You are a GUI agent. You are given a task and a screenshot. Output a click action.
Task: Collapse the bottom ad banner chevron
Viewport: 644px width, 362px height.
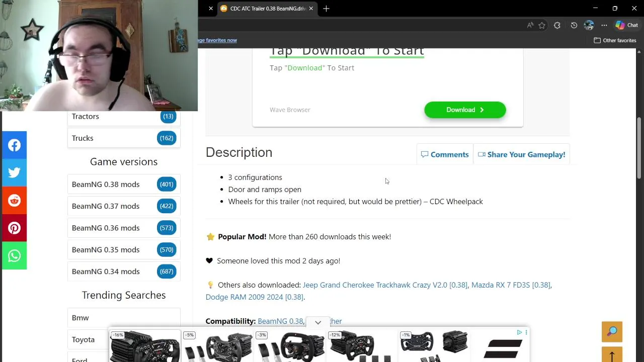[318, 322]
